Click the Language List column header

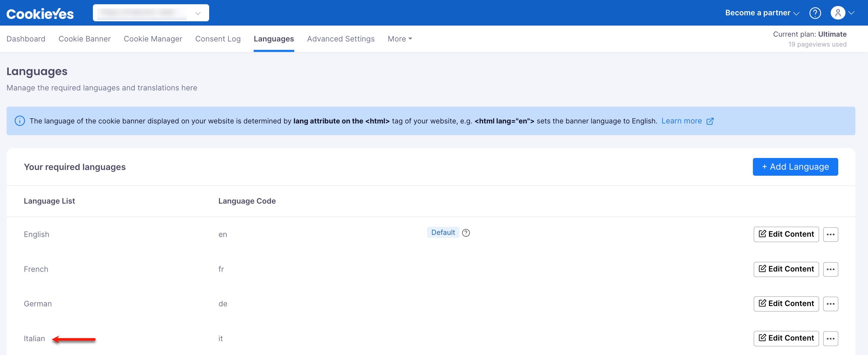click(49, 201)
